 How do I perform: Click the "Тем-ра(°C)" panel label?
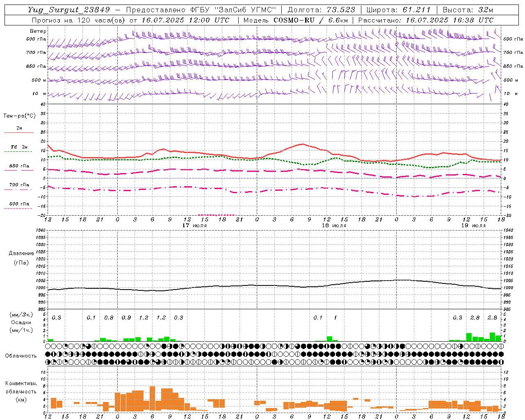[x=19, y=116]
